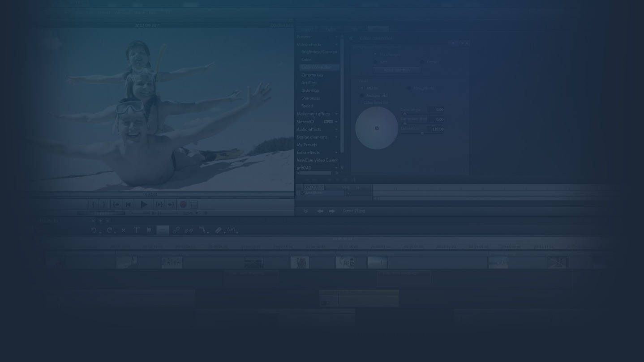Click the Redo arrow icon
The height and width of the screenshot is (362, 644).
pos(109,230)
